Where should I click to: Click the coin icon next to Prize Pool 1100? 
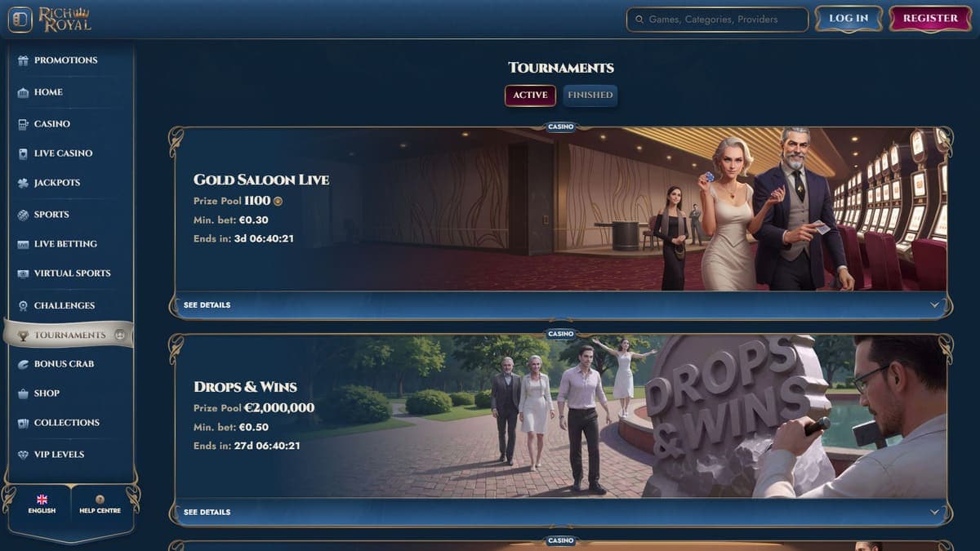(x=278, y=201)
